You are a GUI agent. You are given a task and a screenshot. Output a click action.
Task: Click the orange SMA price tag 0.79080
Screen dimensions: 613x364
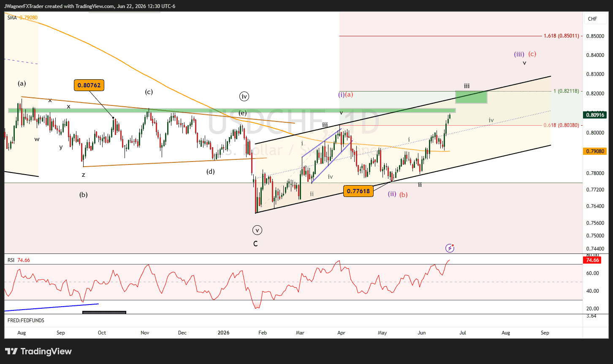[595, 151]
